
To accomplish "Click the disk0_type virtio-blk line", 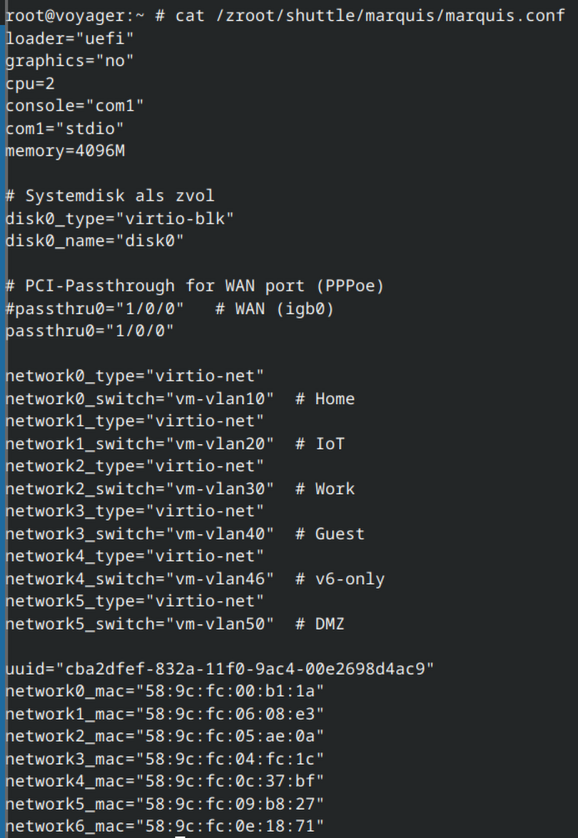I will click(120, 218).
